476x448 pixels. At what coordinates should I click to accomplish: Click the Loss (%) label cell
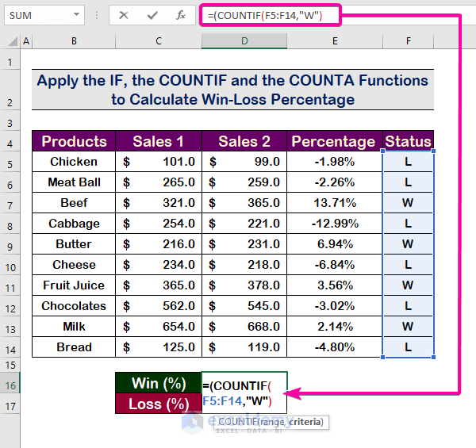click(x=158, y=404)
